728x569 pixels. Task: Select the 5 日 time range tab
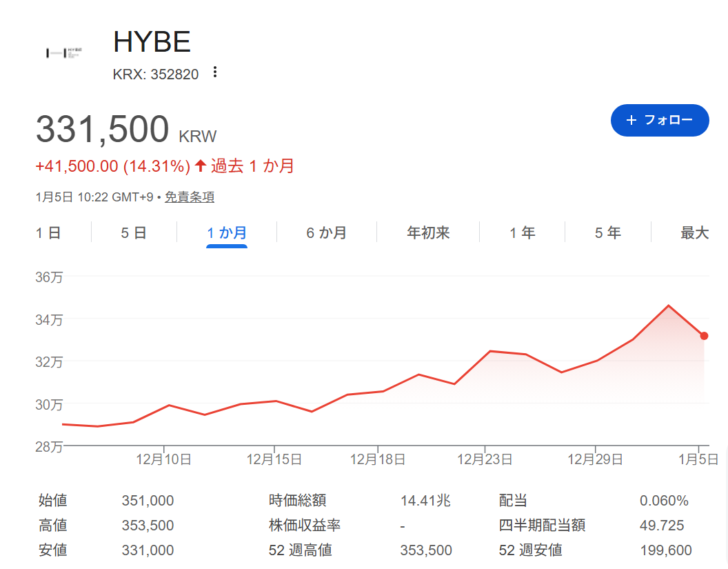pos(134,233)
